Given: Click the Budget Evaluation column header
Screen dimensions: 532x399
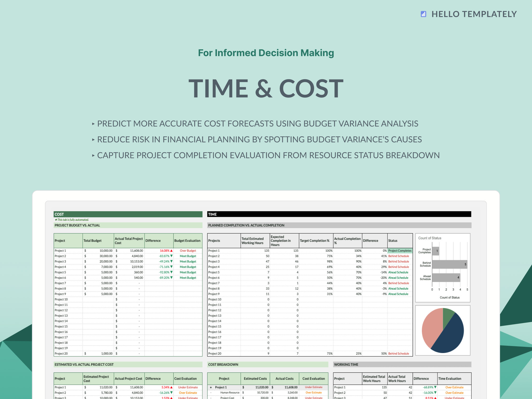Looking at the screenshot, I should 188,241.
